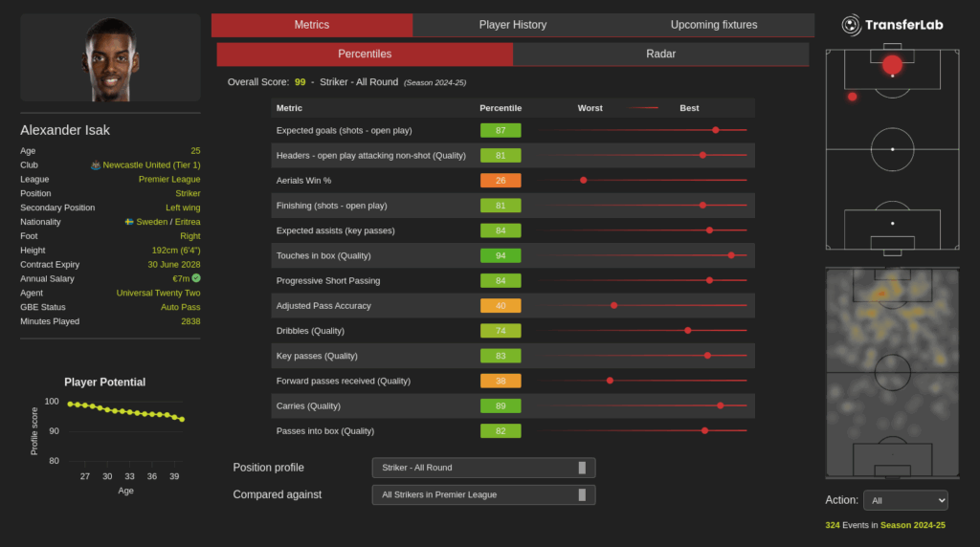Image resolution: width=980 pixels, height=547 pixels.
Task: Click the Key passes (Quality) row
Action: click(513, 356)
